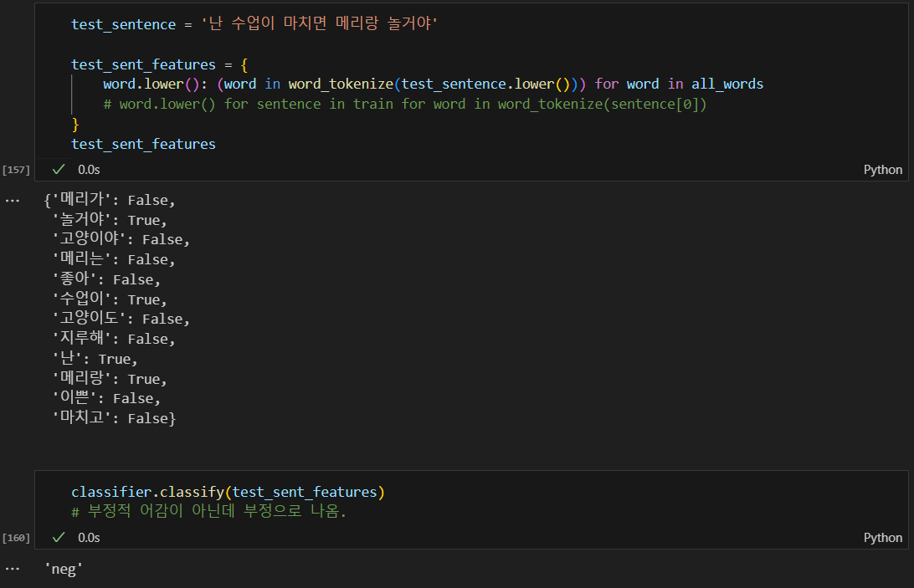This screenshot has height=588, width=914.
Task: Click output row '놀거야': True
Action: [x=110, y=220]
